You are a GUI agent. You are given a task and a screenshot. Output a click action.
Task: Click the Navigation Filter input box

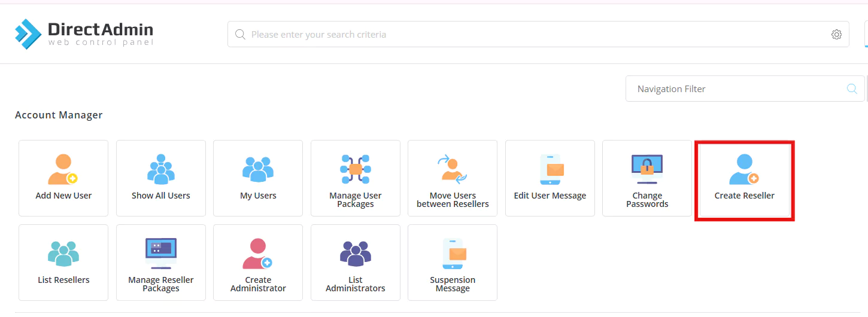click(736, 89)
